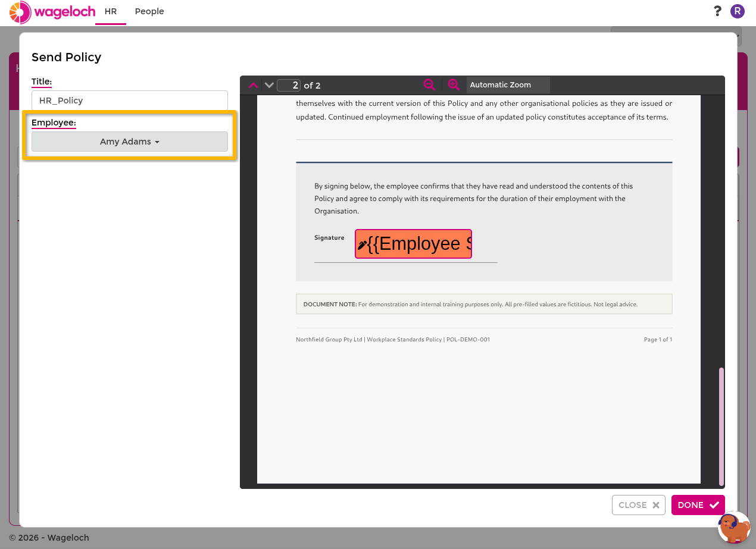Click the Page 1 of 1 footer text
756x549 pixels.
coord(658,340)
